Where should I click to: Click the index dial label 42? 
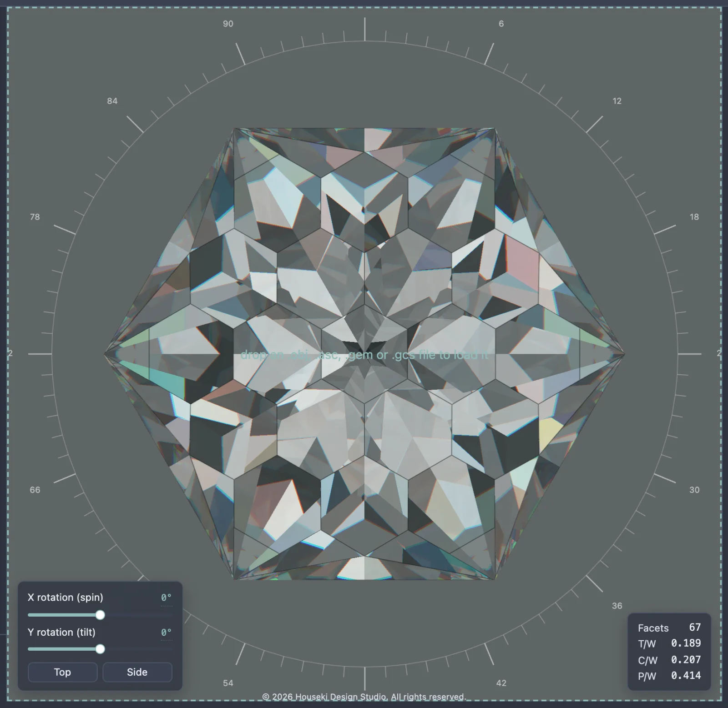point(501,683)
